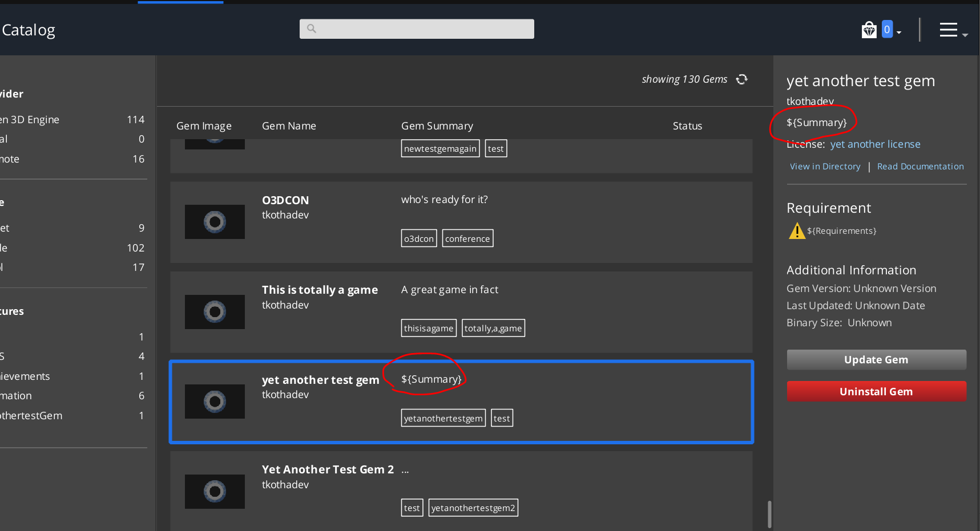The image size is (980, 531).
Task: Click the O3DCON gem image
Action: click(x=215, y=222)
